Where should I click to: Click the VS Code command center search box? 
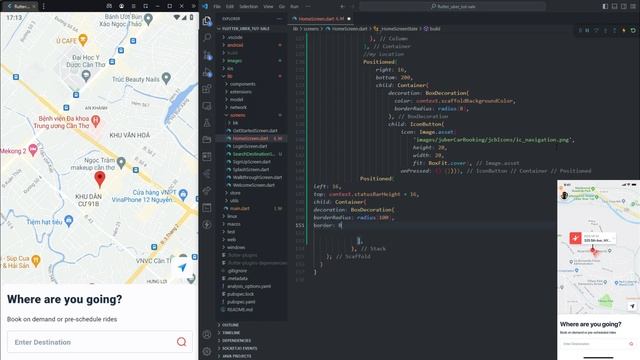point(453,6)
